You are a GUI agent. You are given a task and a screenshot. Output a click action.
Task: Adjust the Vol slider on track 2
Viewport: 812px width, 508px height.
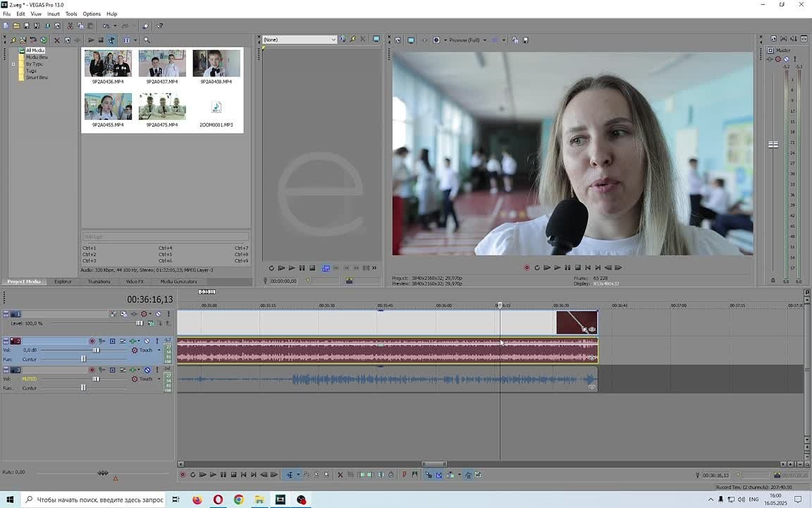pos(97,350)
